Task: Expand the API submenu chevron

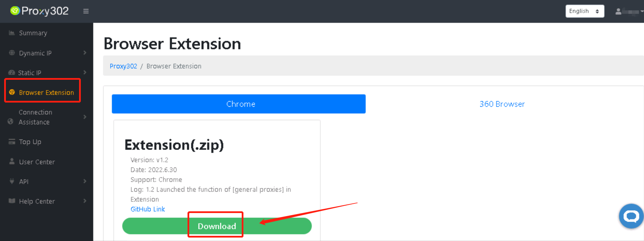Action: pos(85,181)
